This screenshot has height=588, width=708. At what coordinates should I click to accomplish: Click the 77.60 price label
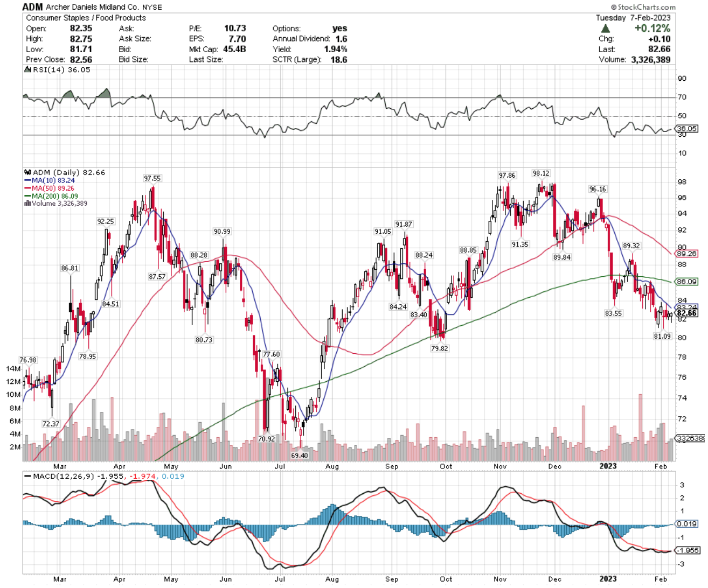point(272,354)
